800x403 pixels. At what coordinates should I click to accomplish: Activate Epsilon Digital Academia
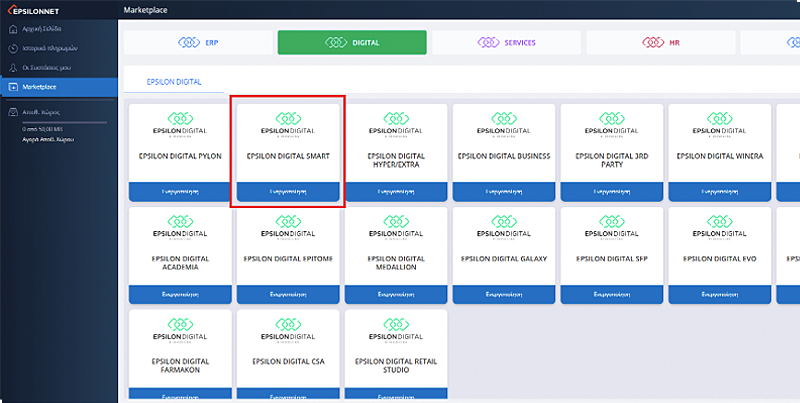(x=180, y=295)
